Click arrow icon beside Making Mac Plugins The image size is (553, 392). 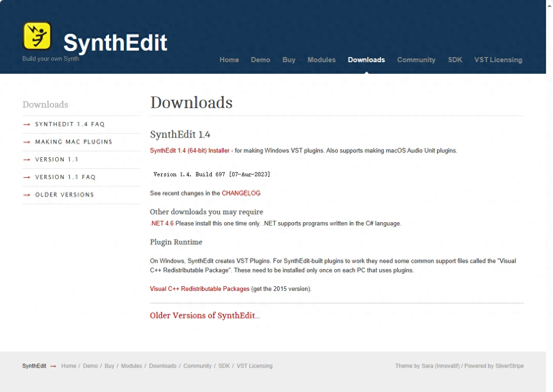coord(26,142)
